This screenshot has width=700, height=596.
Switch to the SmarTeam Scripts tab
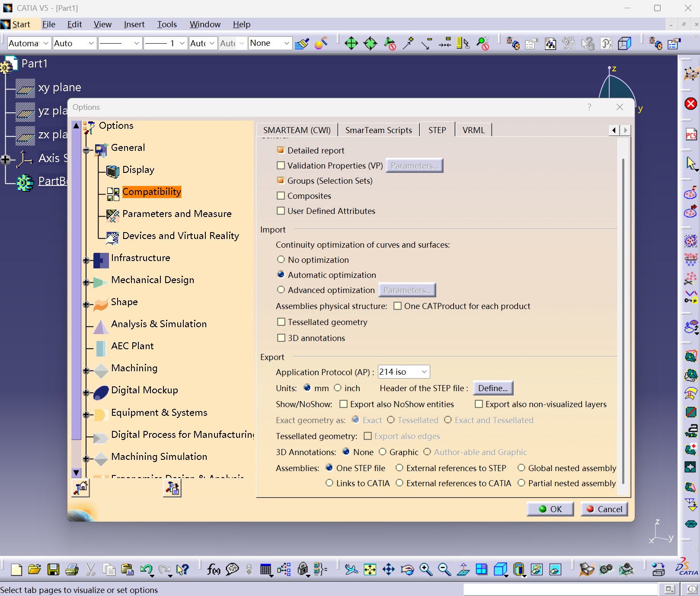tap(379, 130)
